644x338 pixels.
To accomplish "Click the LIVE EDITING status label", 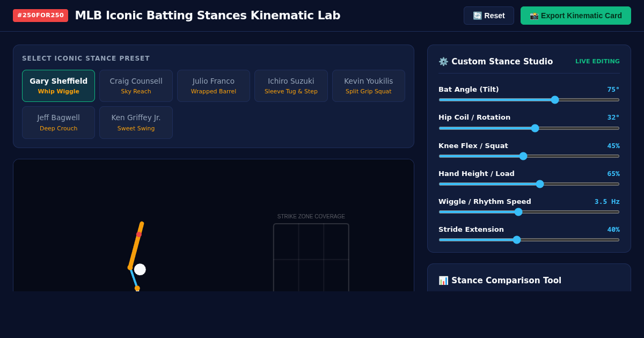I will tap(597, 62).
